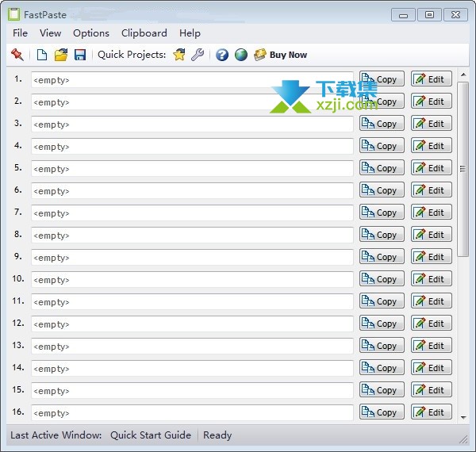
Task: Click the scroll down arrow of slot list
Action: 463,418
